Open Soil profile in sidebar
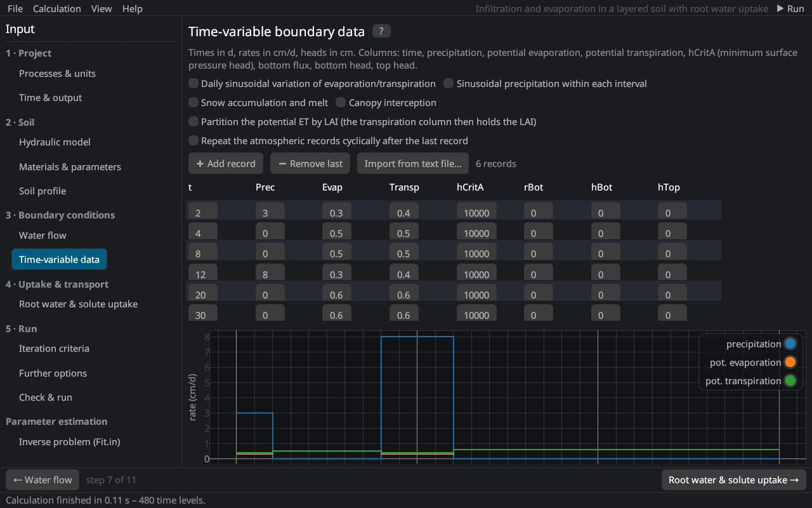 43,191
